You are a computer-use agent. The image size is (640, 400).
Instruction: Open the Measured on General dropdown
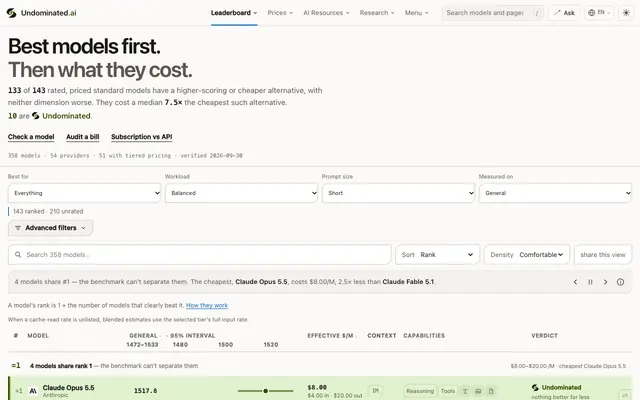pos(556,193)
